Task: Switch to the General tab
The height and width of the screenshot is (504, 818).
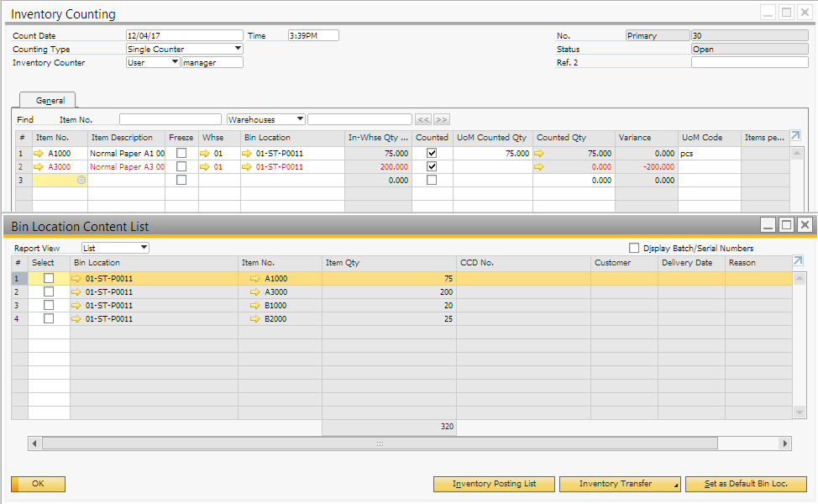Action: [50, 100]
